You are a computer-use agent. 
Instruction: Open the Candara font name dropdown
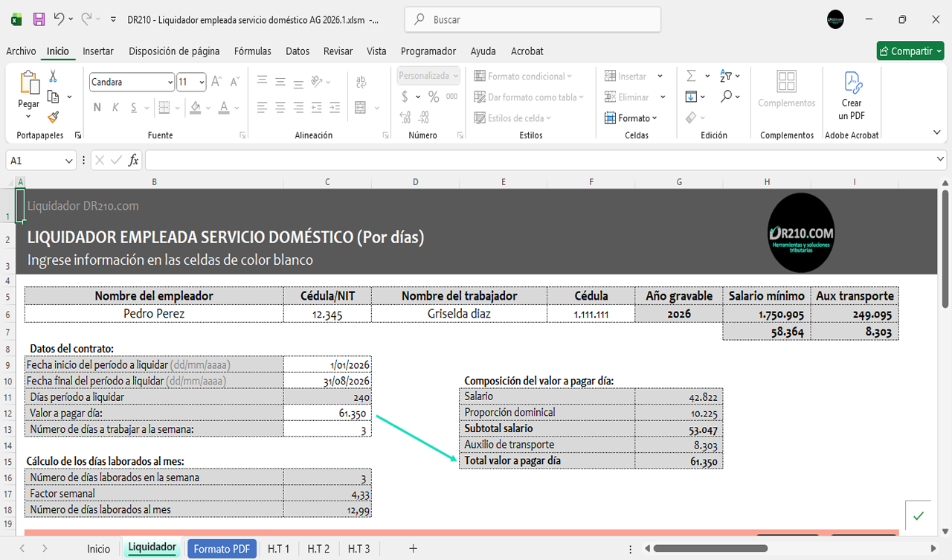click(x=170, y=83)
